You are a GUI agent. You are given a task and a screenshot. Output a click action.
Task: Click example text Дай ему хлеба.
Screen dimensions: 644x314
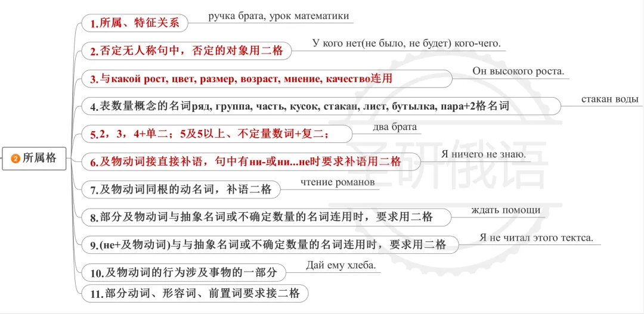(x=340, y=265)
